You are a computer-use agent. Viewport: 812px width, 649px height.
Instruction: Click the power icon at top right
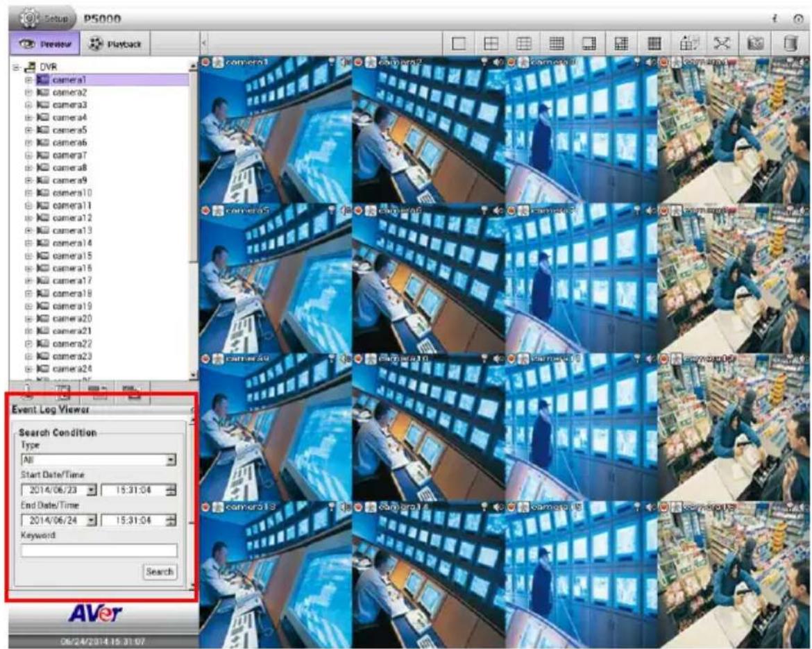pos(798,19)
